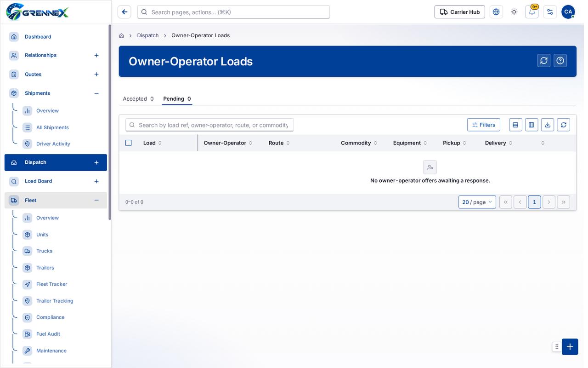Image resolution: width=588 pixels, height=368 pixels.
Task: Open the Filters button
Action: [x=484, y=125]
